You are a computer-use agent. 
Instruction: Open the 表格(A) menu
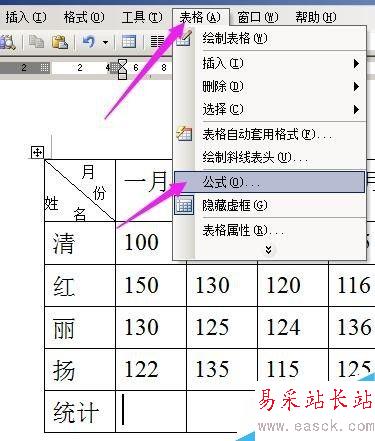(200, 17)
